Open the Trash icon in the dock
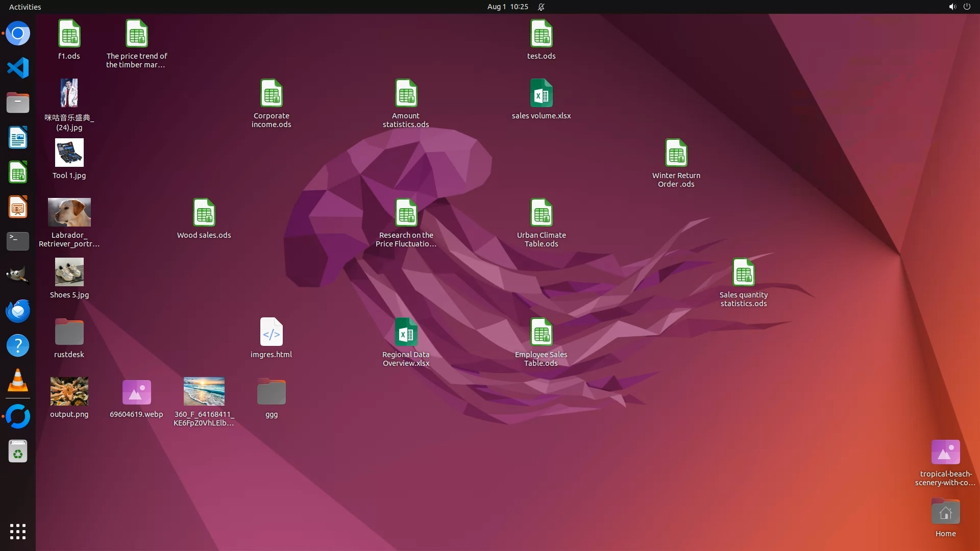 pos(18,452)
